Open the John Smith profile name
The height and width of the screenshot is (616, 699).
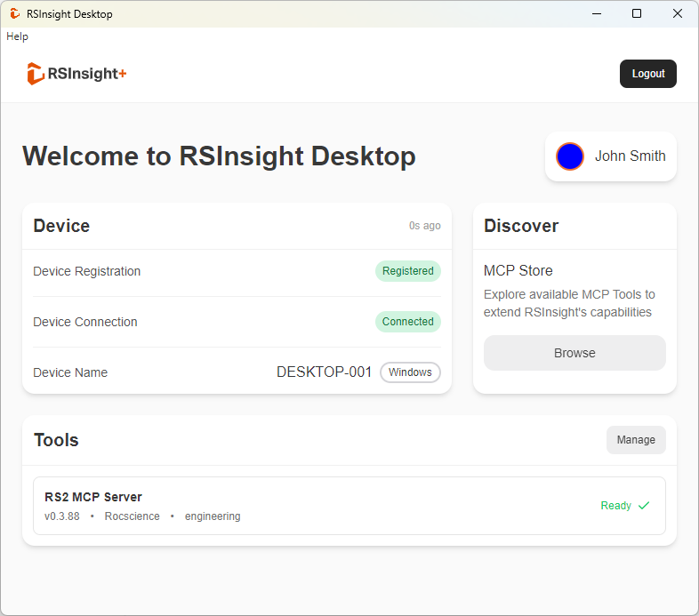tap(630, 156)
